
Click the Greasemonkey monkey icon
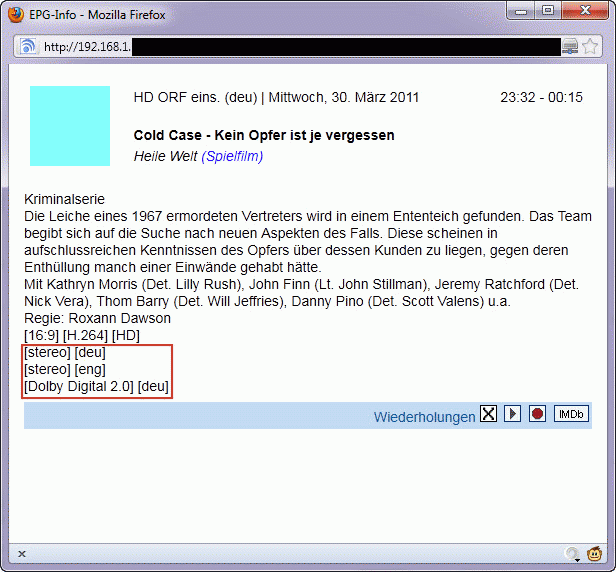594,554
